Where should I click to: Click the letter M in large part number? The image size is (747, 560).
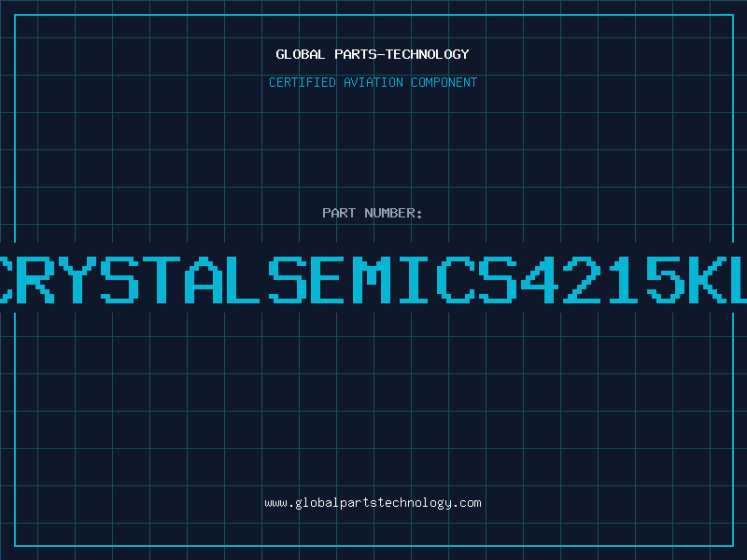(371, 280)
